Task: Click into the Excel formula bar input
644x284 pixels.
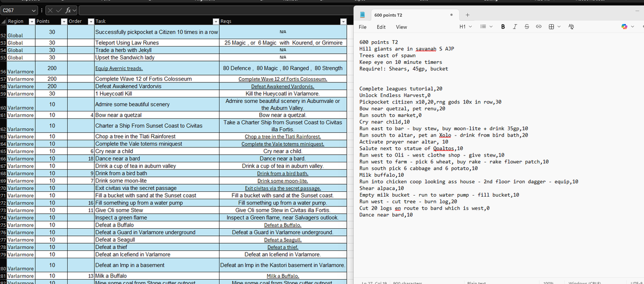Action: 215,10
